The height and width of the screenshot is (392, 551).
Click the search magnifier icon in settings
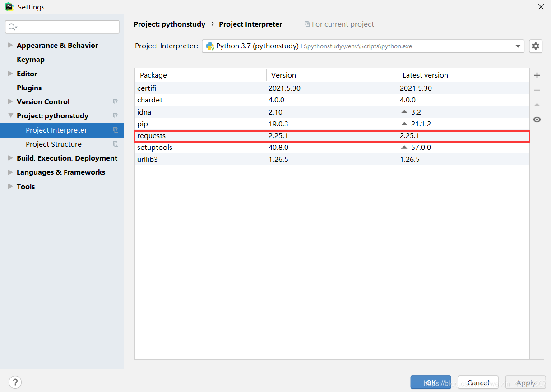pos(13,27)
